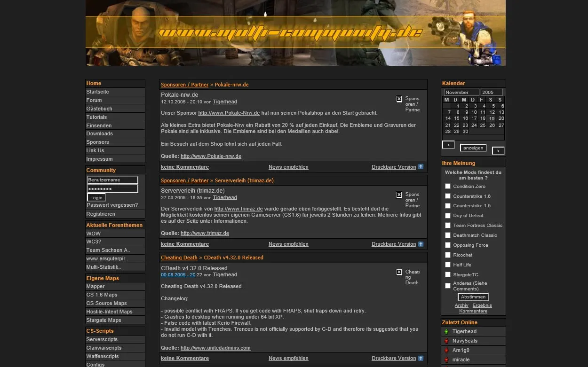This screenshot has height=367, width=588.
Task: Open Druckbare Version of the Serververleih post
Action: 394,244
